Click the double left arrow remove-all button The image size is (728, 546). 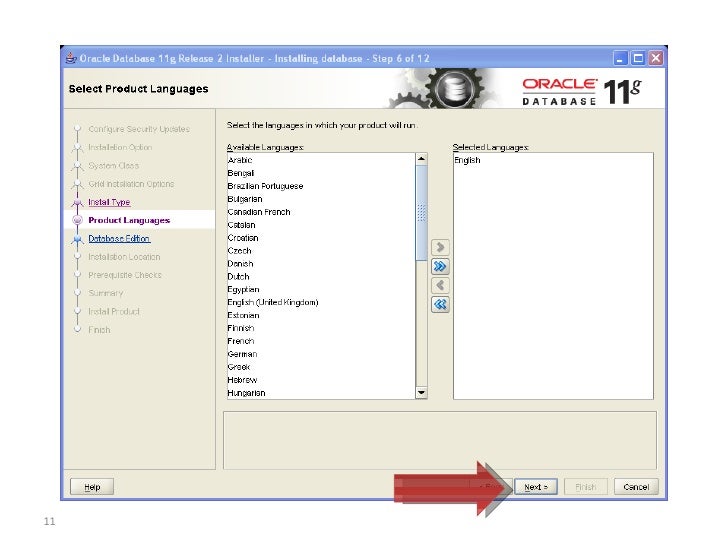(x=440, y=305)
